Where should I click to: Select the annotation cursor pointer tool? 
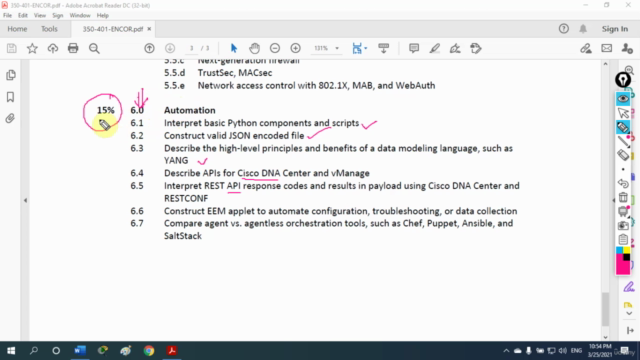pos(623,113)
